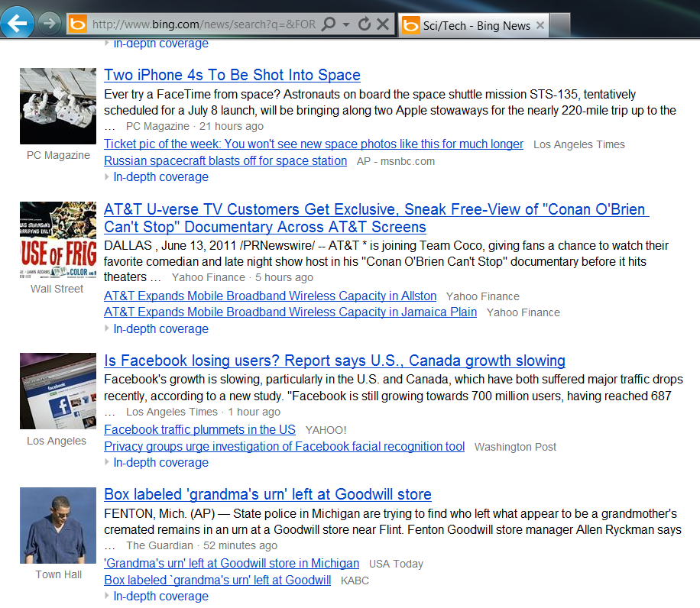
Task: Click the Facebook laptop screen thumbnail
Action: 58,391
